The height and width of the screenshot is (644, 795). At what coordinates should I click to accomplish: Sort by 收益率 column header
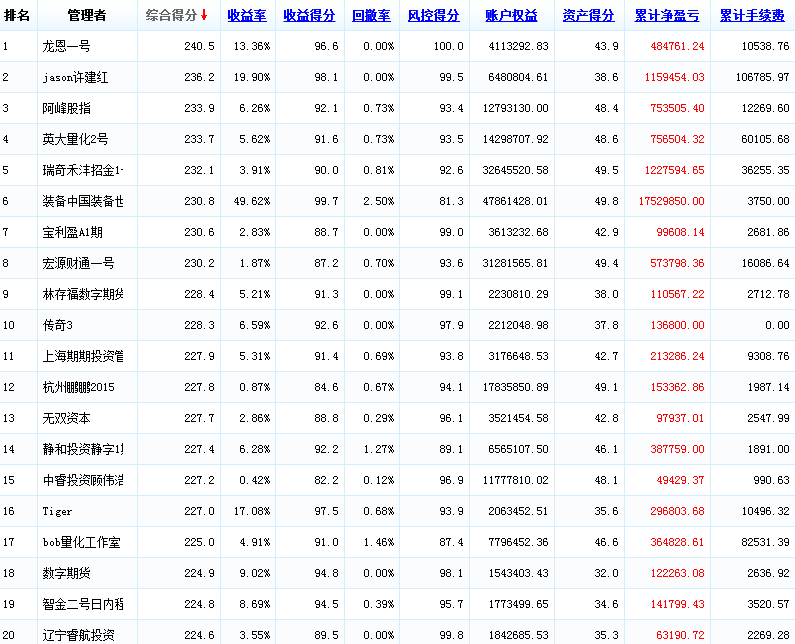coord(247,16)
